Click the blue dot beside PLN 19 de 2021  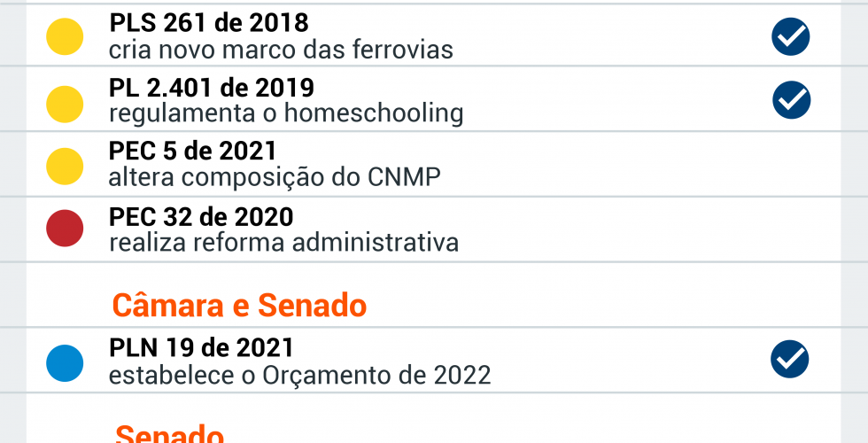coord(65,362)
